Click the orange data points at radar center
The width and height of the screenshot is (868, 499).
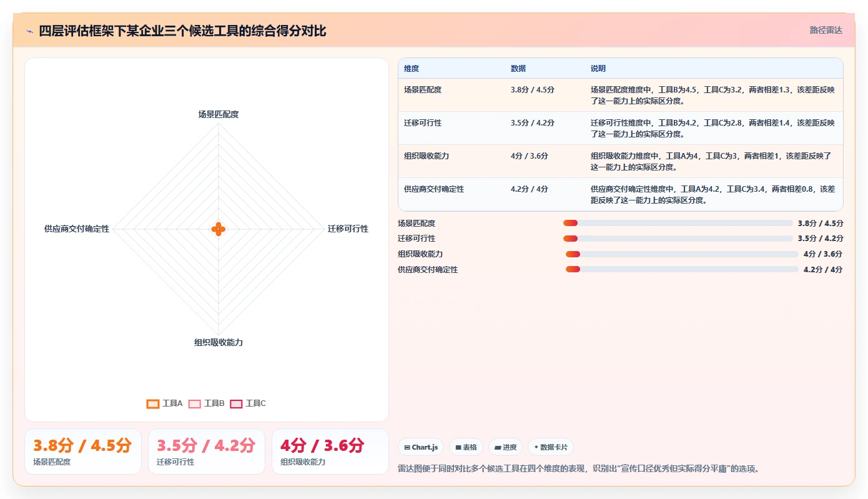click(x=218, y=229)
